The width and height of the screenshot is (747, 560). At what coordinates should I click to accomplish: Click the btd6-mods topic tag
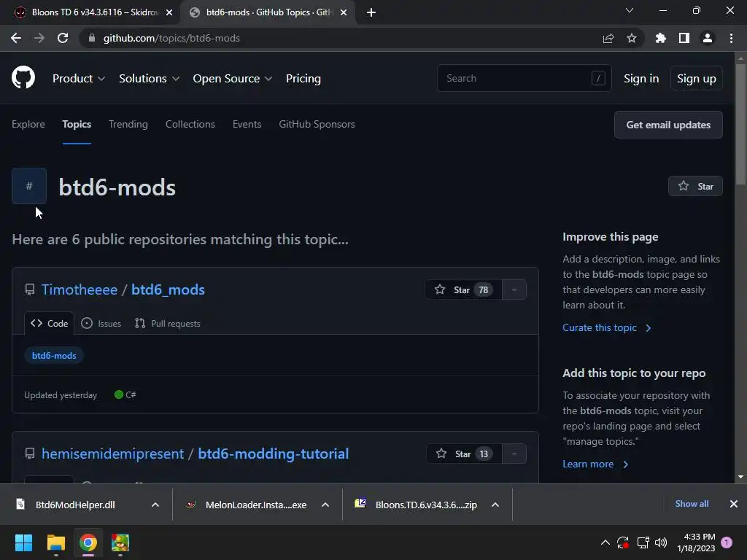click(x=54, y=356)
